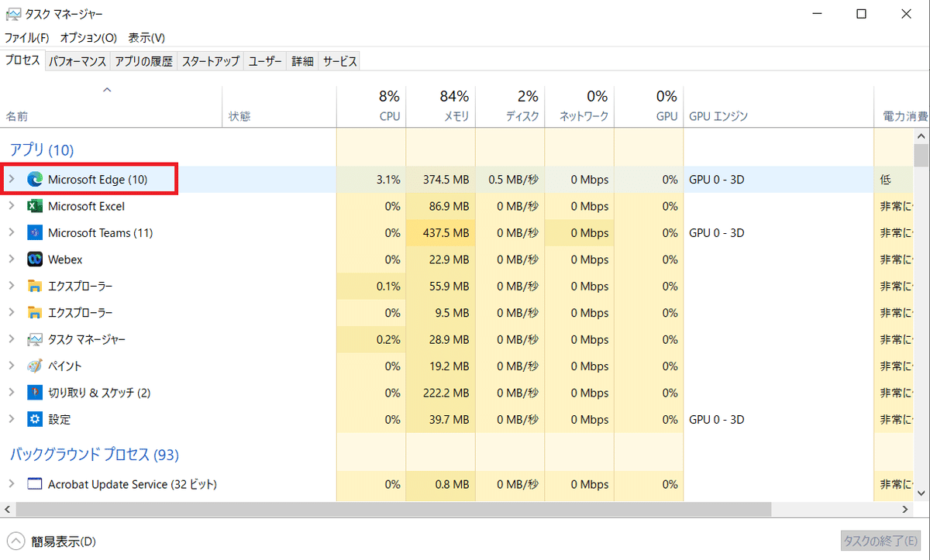Screen dimensions: 930x560
Task: Sort by the 状態 column header
Action: pyautogui.click(x=279, y=106)
